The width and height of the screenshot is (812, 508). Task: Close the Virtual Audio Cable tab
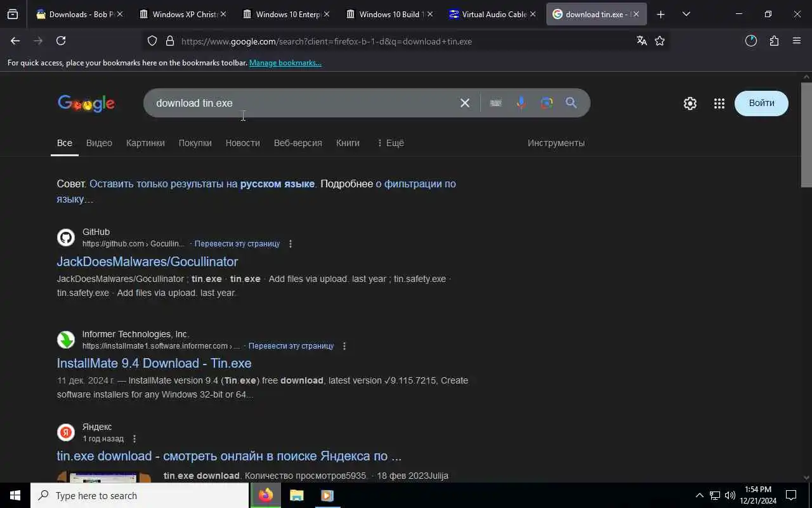coord(533,14)
